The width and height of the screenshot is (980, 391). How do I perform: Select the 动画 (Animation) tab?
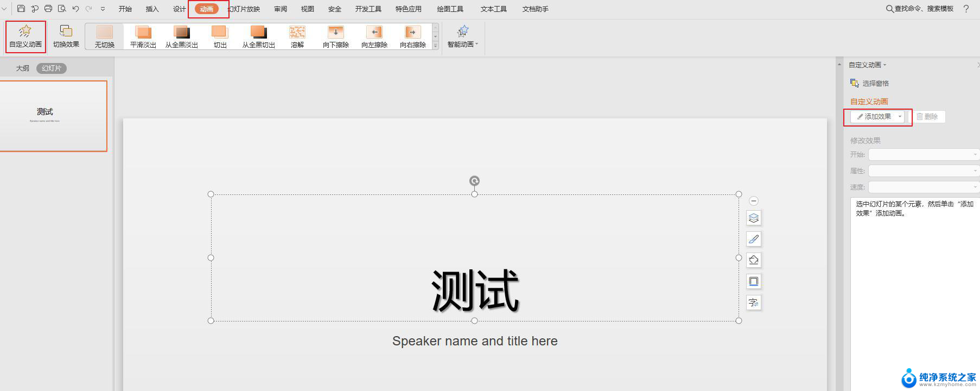[207, 9]
